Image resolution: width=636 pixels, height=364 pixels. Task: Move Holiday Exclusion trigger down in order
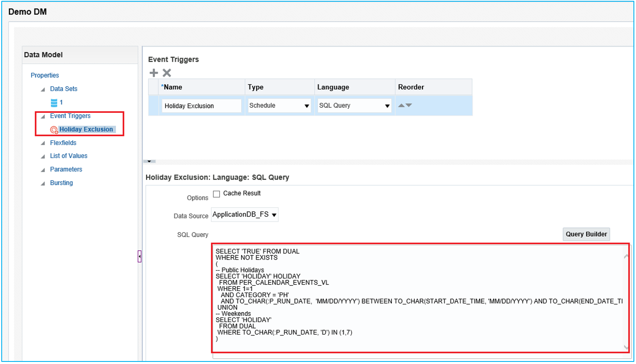click(409, 105)
